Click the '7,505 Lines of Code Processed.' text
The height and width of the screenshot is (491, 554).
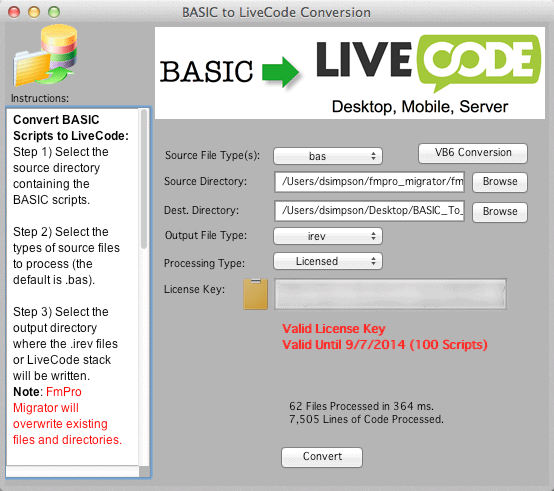tap(366, 419)
